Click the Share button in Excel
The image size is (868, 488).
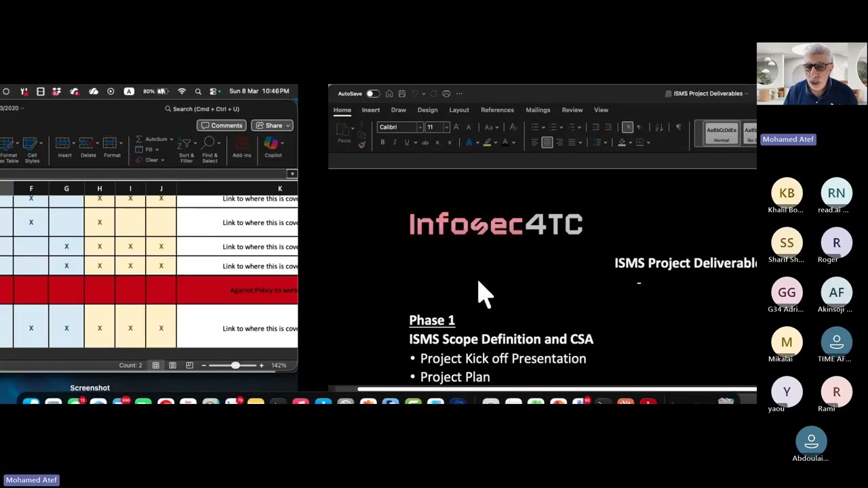(272, 125)
